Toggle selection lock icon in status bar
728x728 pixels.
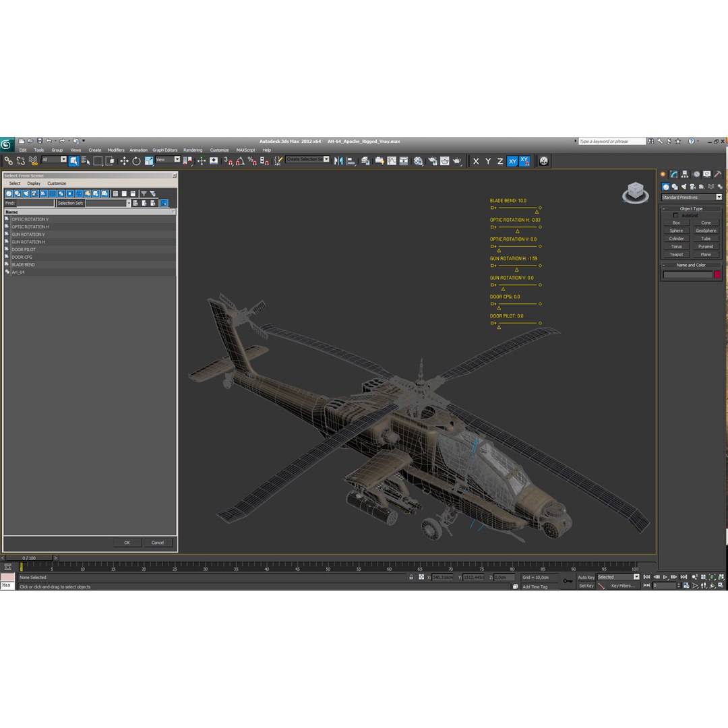pyautogui.click(x=411, y=577)
